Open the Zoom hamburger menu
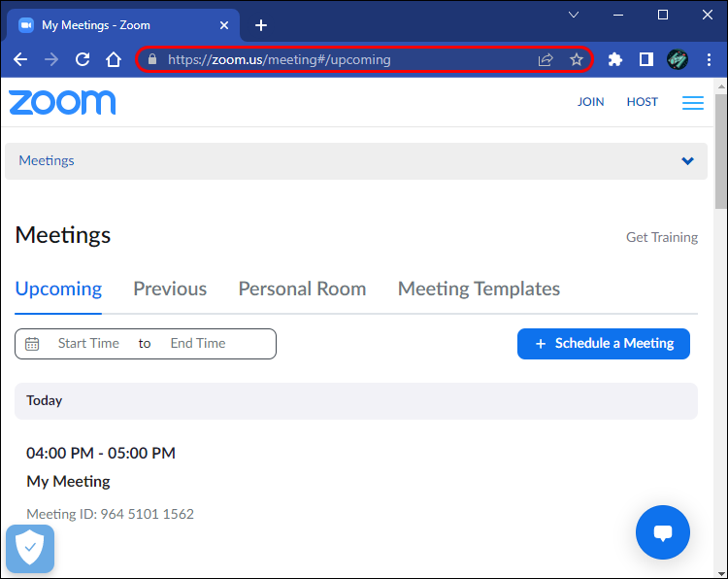 point(693,102)
